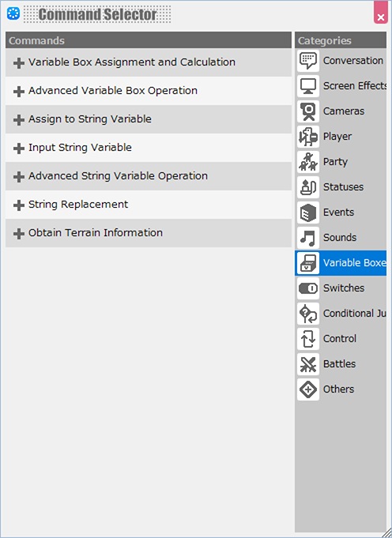Click the window resize grip corner
Image resolution: width=392 pixels, height=538 pixels.
point(386,532)
